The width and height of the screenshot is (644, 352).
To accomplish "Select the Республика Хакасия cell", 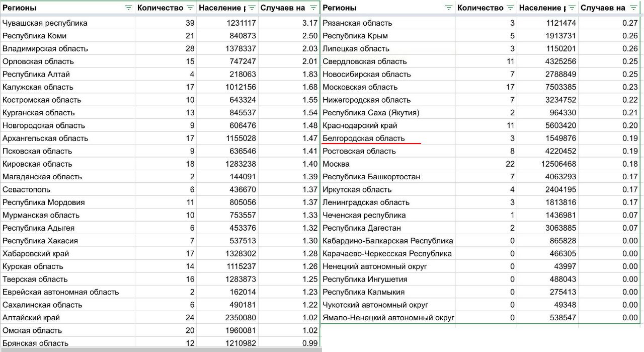I will coord(67,241).
